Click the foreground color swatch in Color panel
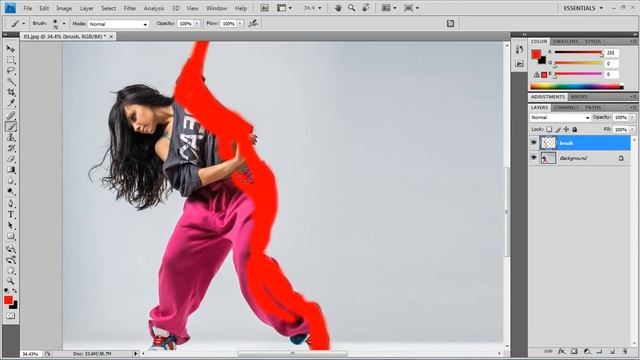640x360 pixels. pyautogui.click(x=536, y=54)
